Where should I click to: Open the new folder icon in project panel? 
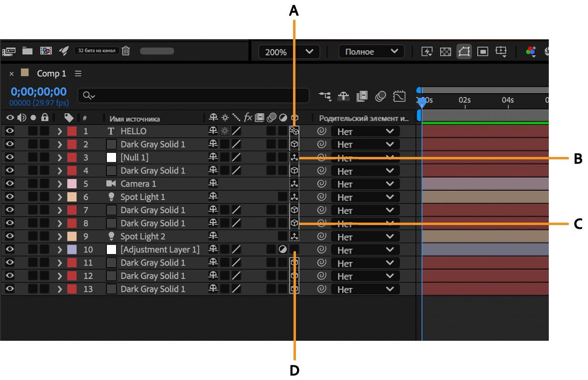(27, 51)
